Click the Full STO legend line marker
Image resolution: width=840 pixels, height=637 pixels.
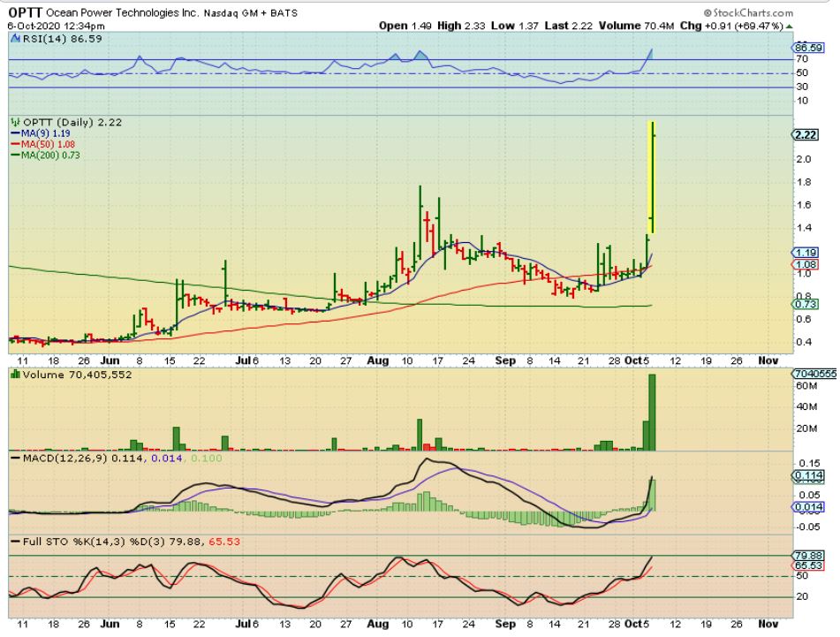(15, 540)
